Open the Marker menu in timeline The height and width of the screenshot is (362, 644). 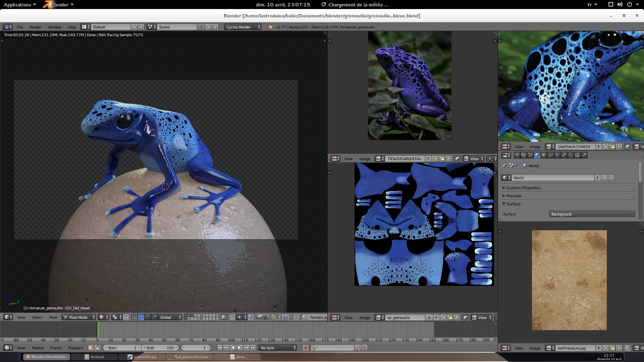(x=38, y=348)
